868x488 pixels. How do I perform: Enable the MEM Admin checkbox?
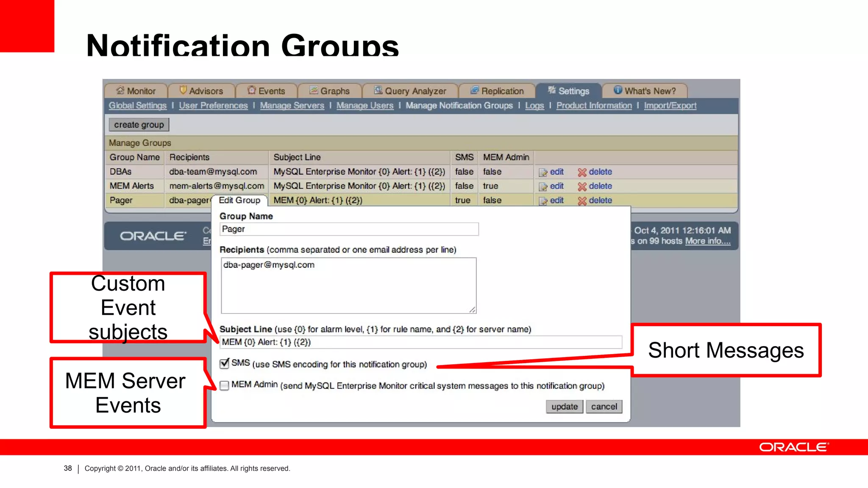224,385
